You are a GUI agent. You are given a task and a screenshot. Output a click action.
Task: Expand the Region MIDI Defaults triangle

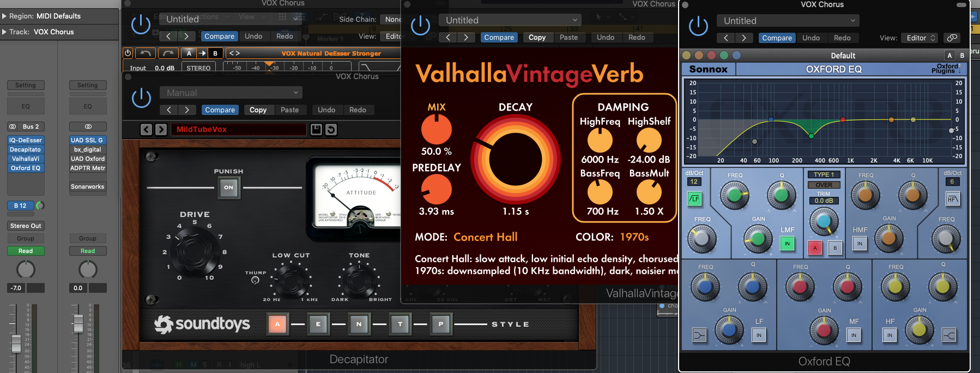4,16
